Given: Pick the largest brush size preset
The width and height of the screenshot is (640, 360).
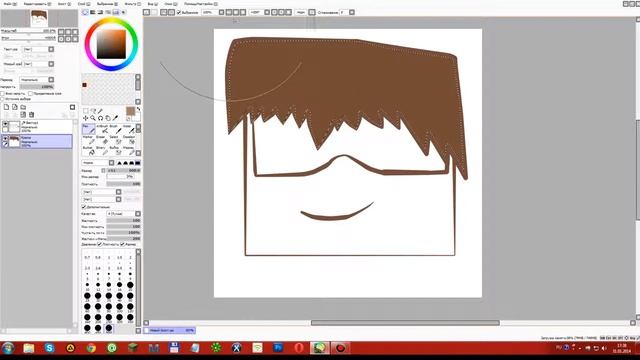Looking at the screenshot, I should point(109,328).
